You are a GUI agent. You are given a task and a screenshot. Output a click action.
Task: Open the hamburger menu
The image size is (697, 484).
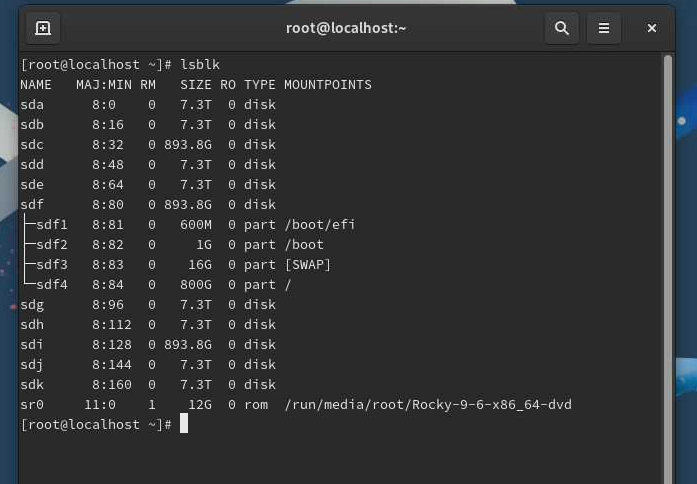coord(604,28)
